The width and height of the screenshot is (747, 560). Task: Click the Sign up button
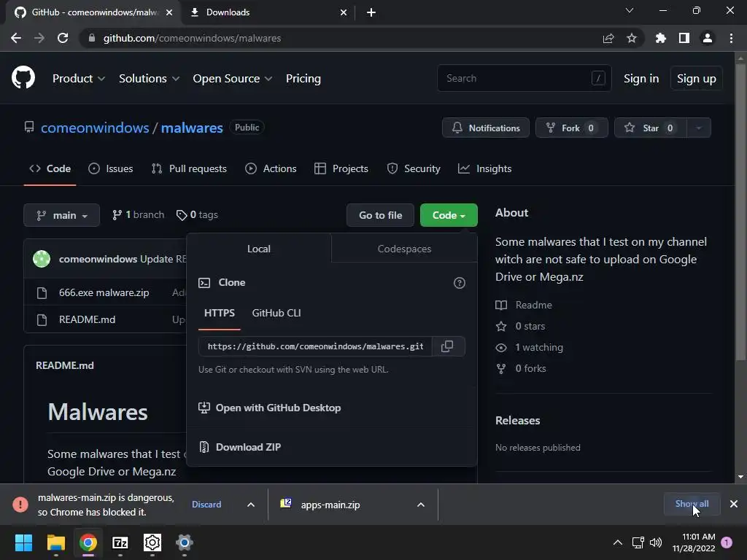[x=696, y=79]
